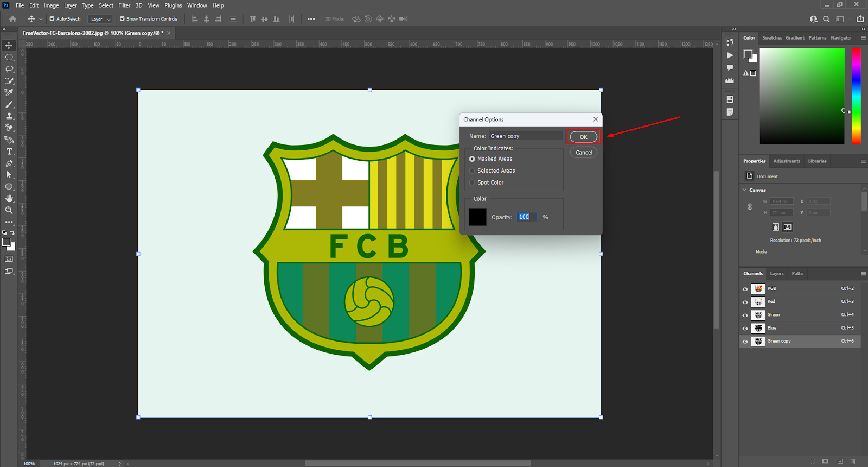Select the Lasso tool
Viewport: 868px width, 467px height.
pyautogui.click(x=9, y=69)
